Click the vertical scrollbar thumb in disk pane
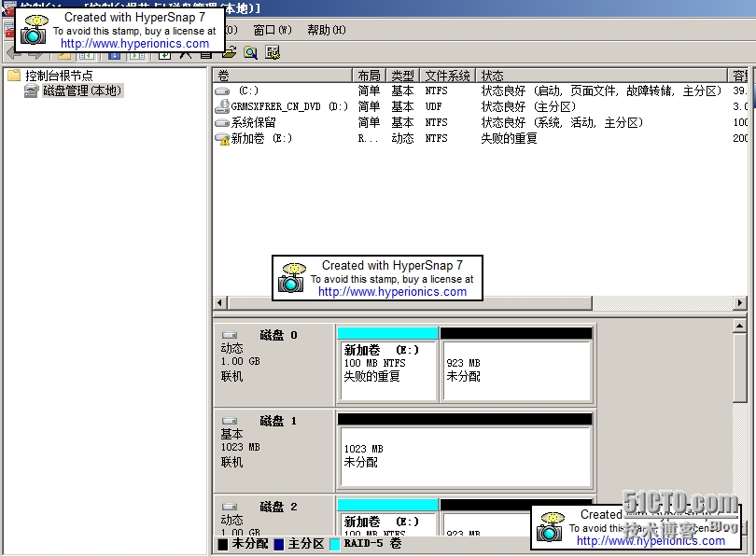The width and height of the screenshot is (756, 557). tap(740, 368)
